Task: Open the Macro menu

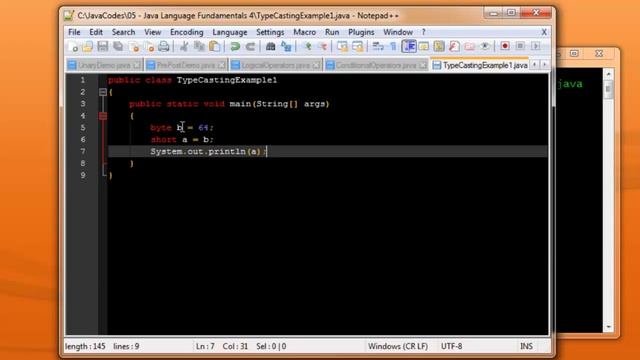Action: tap(304, 32)
